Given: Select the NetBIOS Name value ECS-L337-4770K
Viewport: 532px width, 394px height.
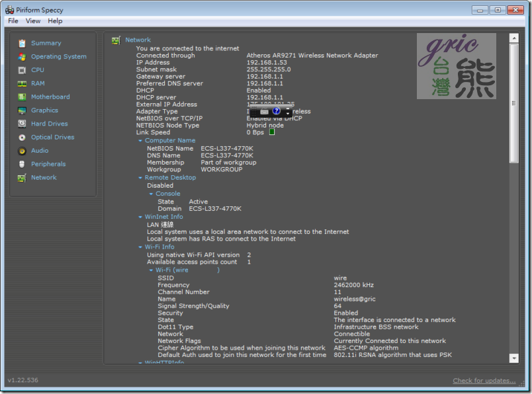Looking at the screenshot, I should [x=227, y=149].
